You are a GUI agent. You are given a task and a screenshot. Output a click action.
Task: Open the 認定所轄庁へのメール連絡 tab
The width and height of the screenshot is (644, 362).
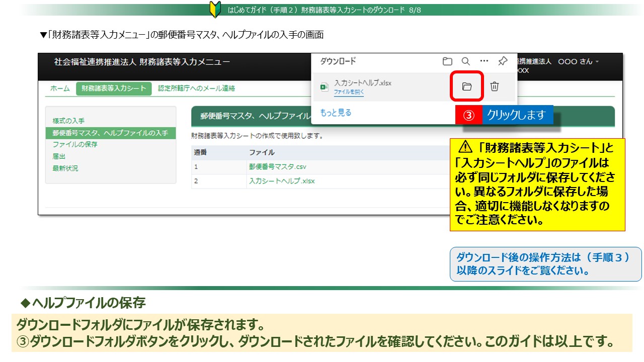(x=196, y=88)
